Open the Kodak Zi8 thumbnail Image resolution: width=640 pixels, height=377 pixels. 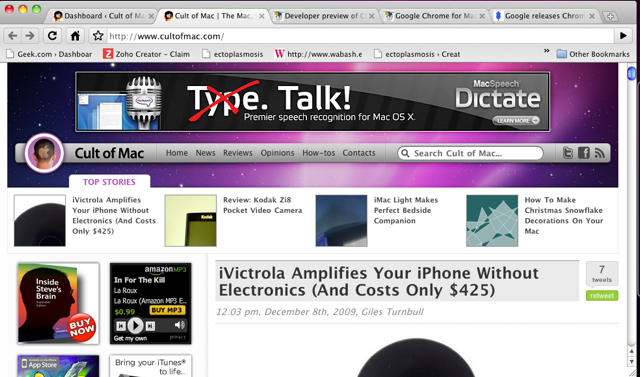point(191,221)
